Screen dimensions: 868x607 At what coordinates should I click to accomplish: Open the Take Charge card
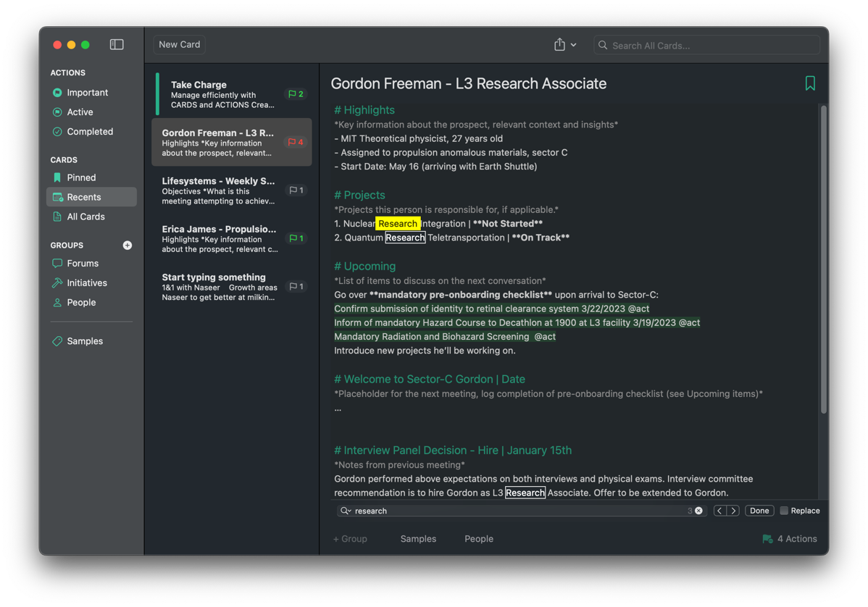(232, 94)
